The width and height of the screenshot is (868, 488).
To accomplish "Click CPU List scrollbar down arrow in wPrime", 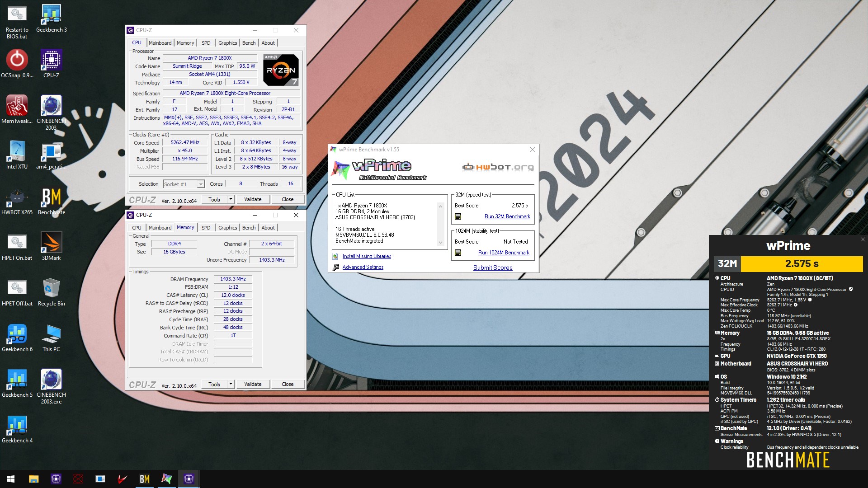I will 440,243.
